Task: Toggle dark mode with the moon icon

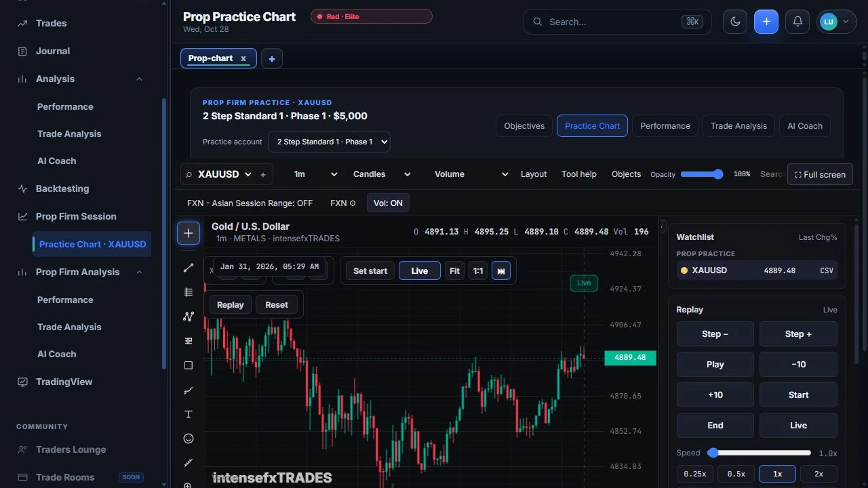Action: coord(735,22)
